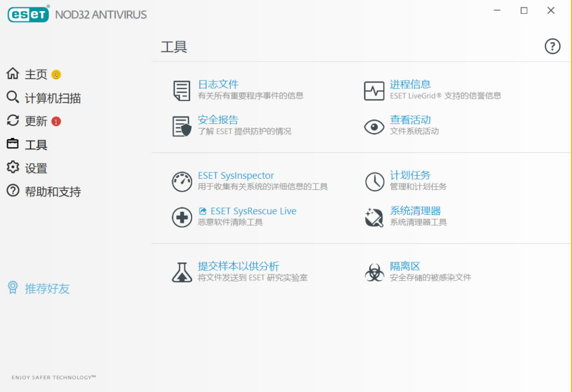Screen dimensions: 572x392
Task: Click the help and support sidebar icon
Action: coord(13,190)
